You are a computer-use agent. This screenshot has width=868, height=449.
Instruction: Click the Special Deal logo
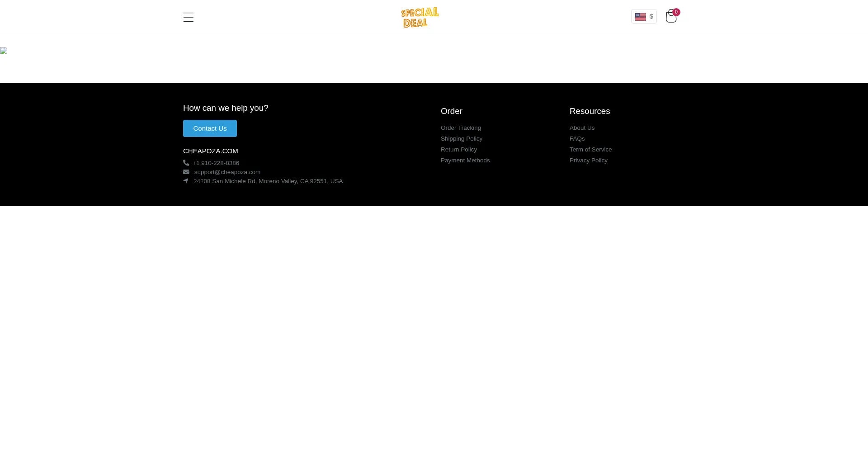click(420, 17)
